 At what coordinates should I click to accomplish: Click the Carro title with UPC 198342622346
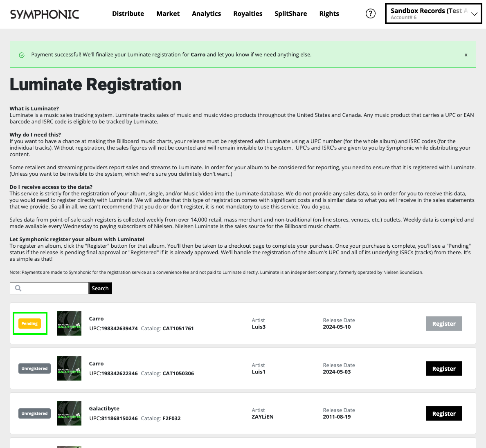pos(97,363)
